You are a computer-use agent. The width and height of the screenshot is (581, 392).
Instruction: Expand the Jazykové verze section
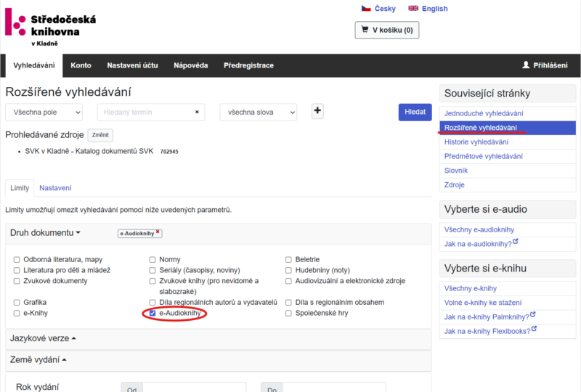click(43, 338)
